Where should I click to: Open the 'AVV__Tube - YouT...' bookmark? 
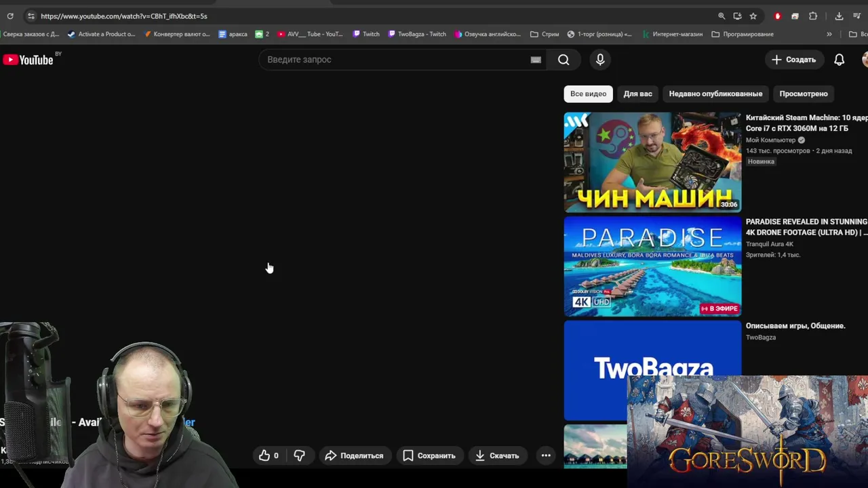tap(310, 34)
